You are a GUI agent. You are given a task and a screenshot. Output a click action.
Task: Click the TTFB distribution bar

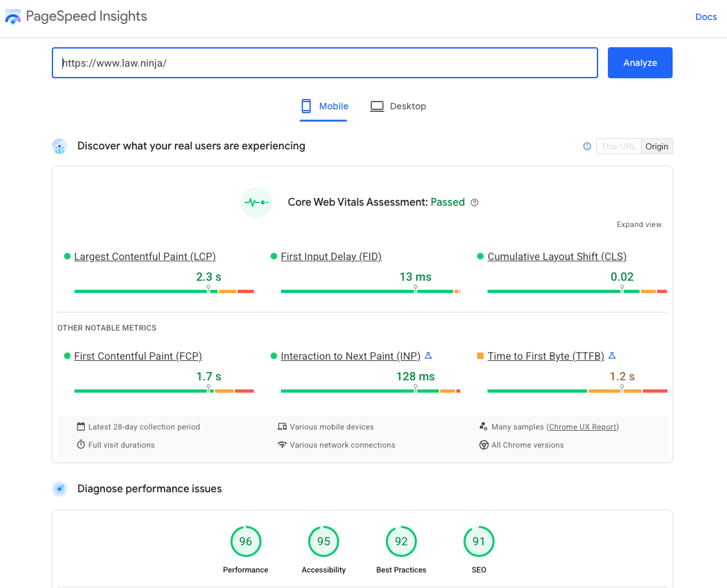(577, 391)
